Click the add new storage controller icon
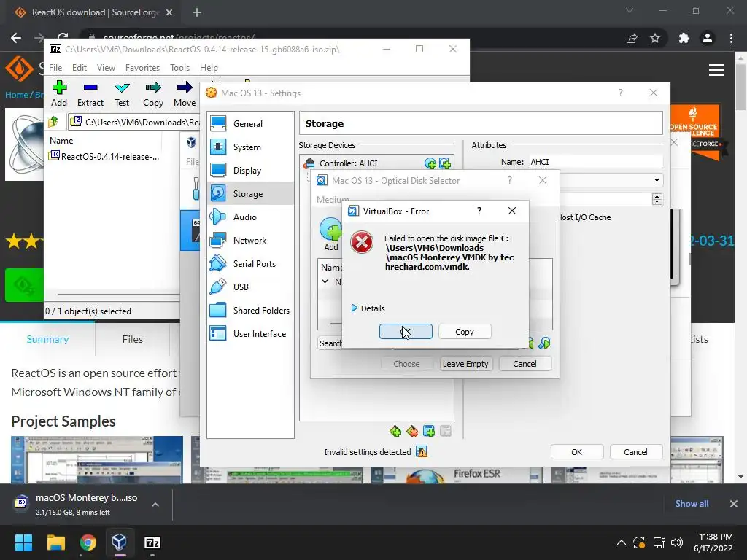 (x=395, y=432)
